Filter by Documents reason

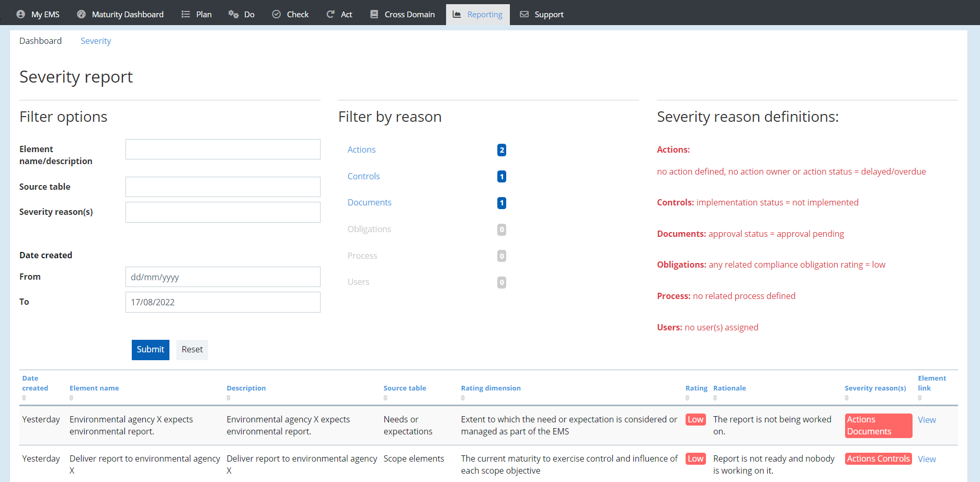click(369, 202)
